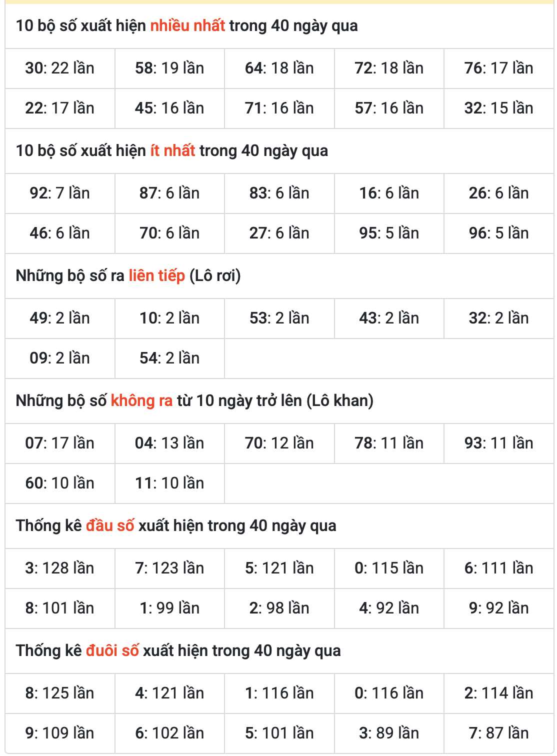Select the '92: 7 lần' cell
The width and height of the screenshot is (557, 756).
[x=60, y=193]
